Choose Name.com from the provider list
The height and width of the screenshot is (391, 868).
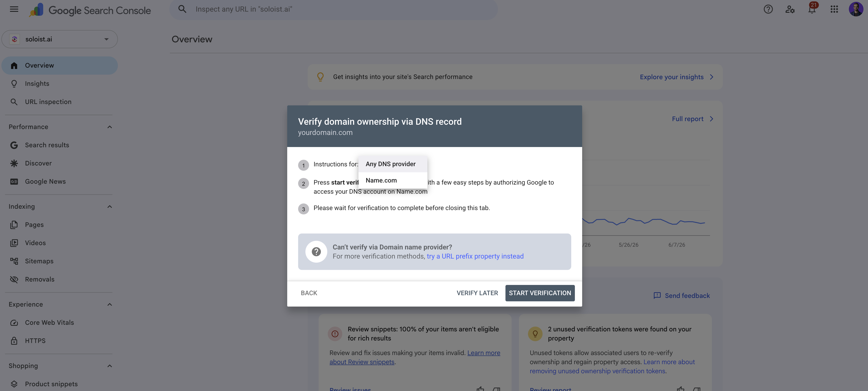(x=393, y=180)
